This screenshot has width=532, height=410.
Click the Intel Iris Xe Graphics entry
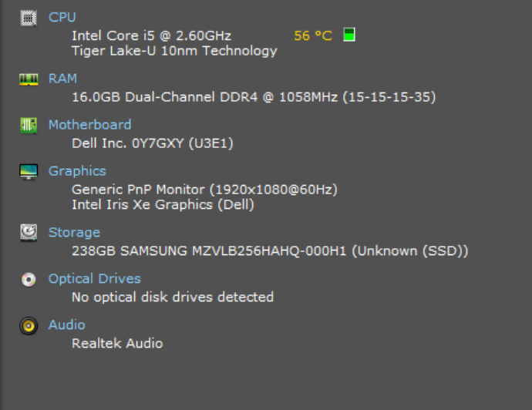[163, 205]
